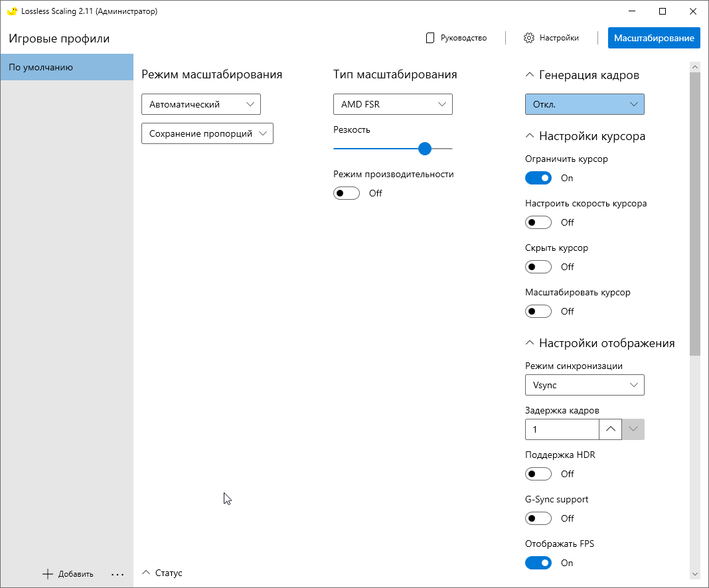Disable the Ограничить курсор toggle
Screen dimensions: 709x588
click(538, 178)
